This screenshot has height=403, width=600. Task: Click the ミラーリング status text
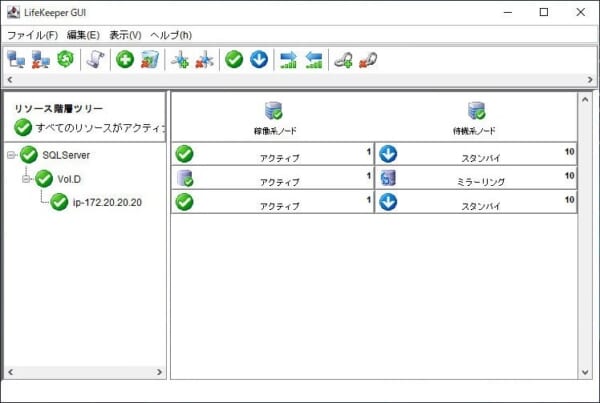pyautogui.click(x=481, y=182)
